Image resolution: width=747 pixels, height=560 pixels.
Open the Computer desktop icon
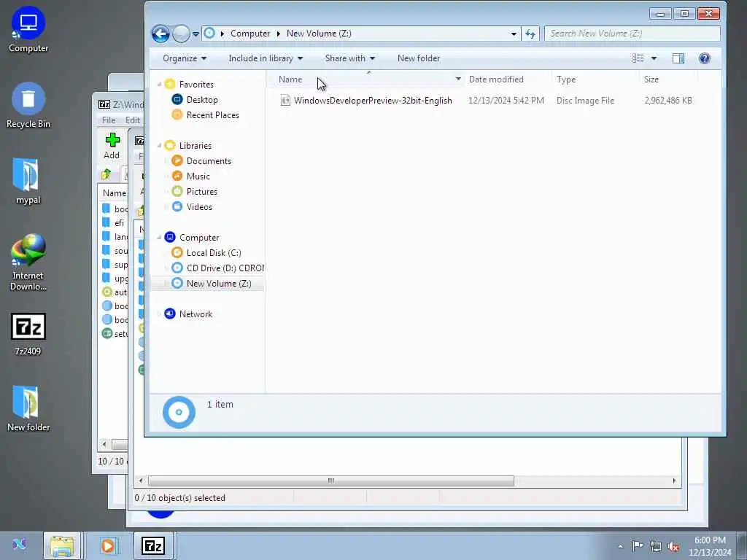(x=28, y=29)
